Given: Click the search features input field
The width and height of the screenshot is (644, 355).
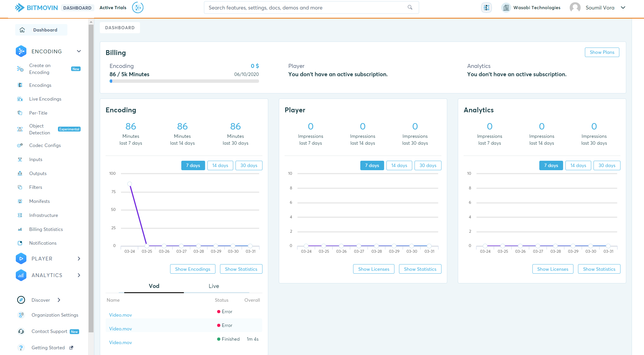Looking at the screenshot, I should pyautogui.click(x=312, y=7).
